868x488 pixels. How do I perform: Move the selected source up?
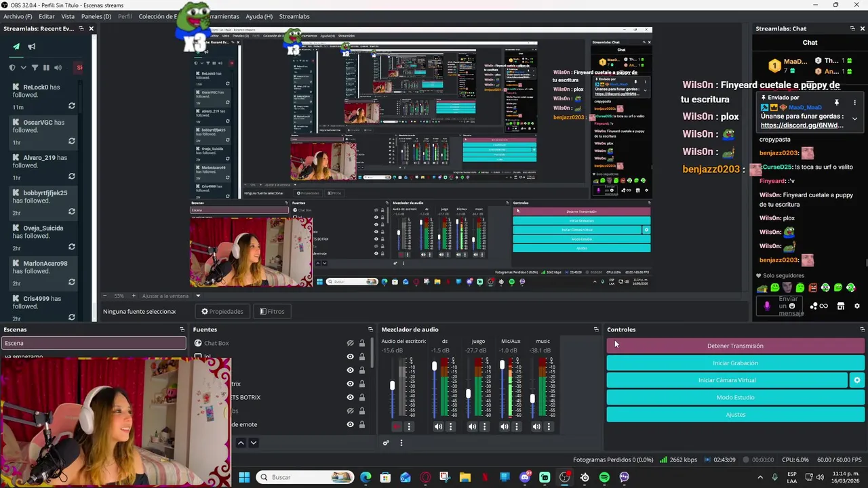tap(241, 443)
